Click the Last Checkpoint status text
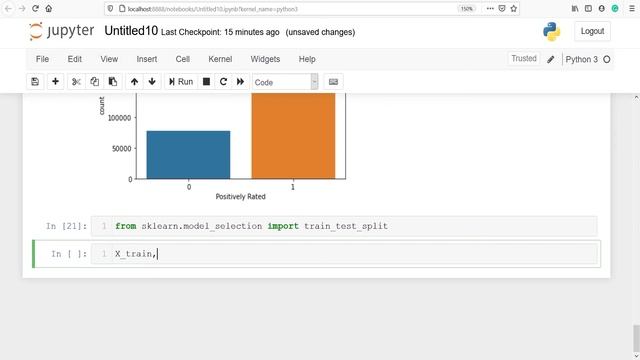The width and height of the screenshot is (640, 360). (220, 32)
